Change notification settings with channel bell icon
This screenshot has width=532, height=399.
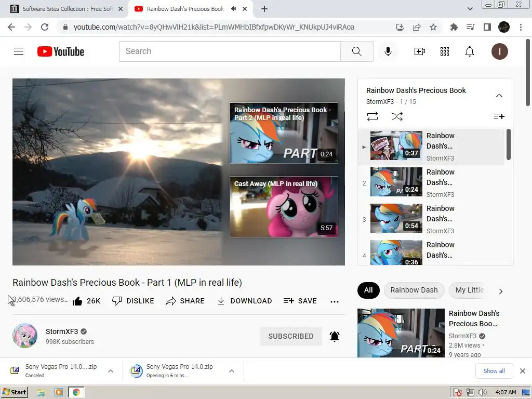pos(334,336)
